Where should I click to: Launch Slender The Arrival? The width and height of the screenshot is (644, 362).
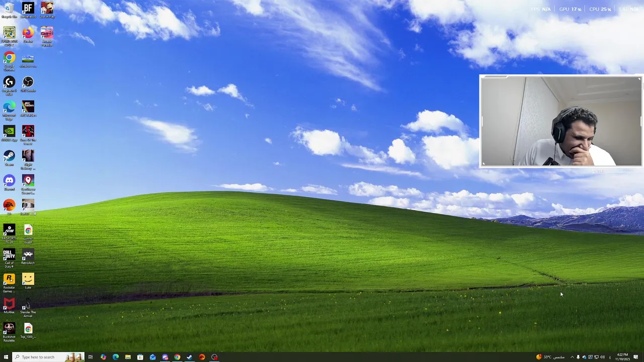pyautogui.click(x=28, y=307)
